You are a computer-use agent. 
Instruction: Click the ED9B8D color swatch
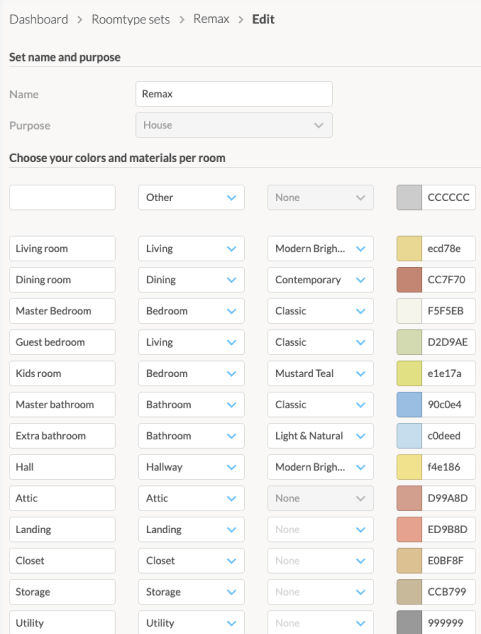tap(409, 529)
